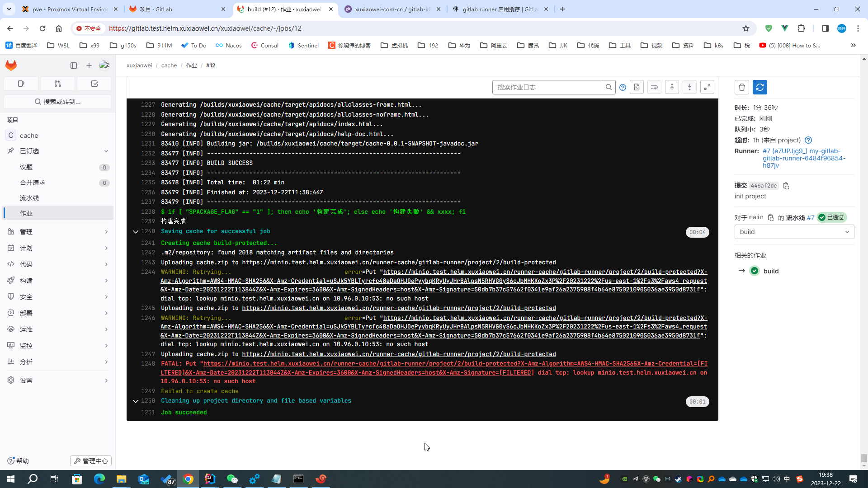Expand the 'Cleaning up project directory' section

point(136,400)
